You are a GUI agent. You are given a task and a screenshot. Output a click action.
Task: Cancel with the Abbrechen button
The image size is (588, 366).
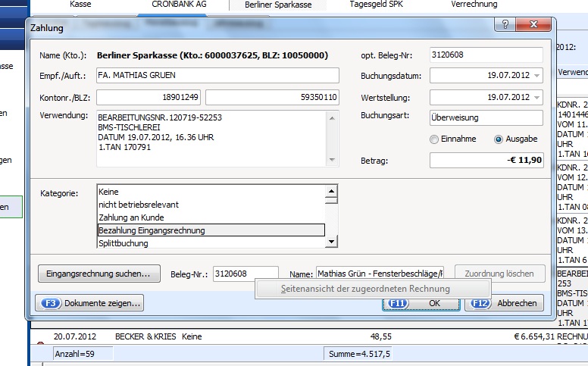pyautogui.click(x=504, y=303)
